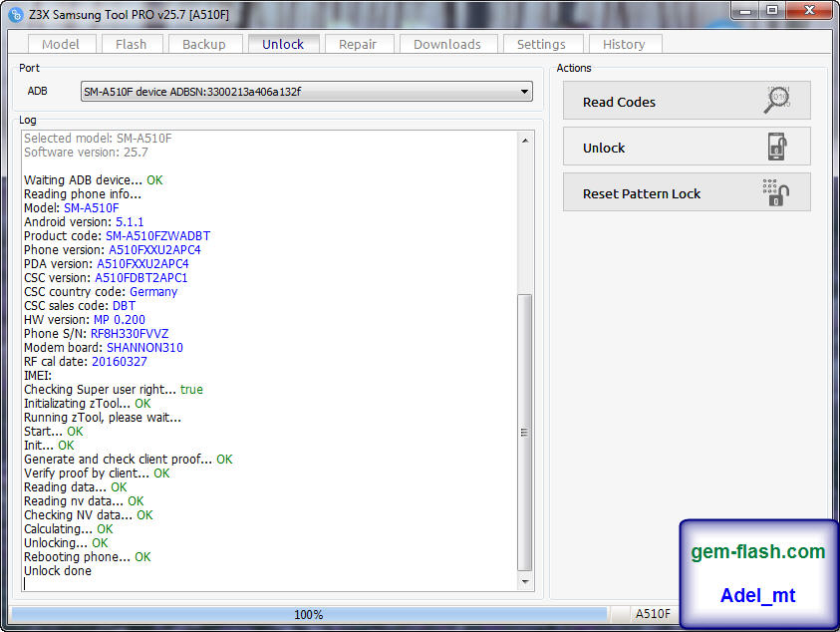View the History tab
The width and height of the screenshot is (840, 632).
pos(624,44)
